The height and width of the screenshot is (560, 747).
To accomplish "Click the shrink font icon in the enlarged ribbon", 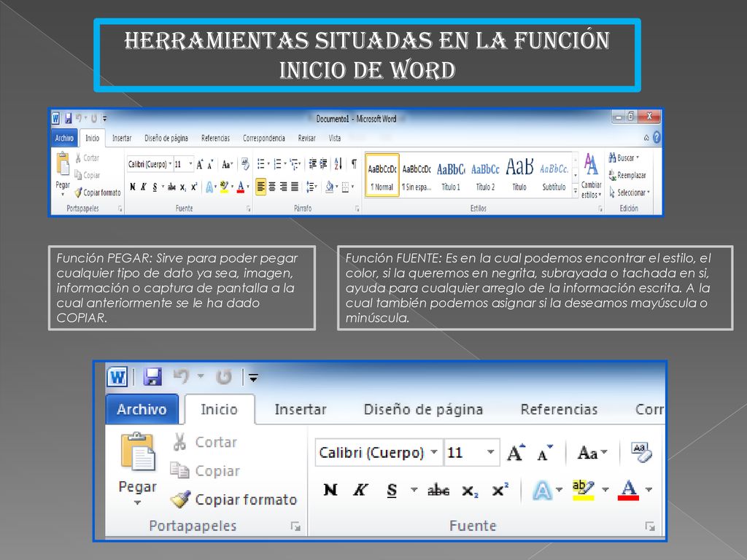I will (x=544, y=453).
